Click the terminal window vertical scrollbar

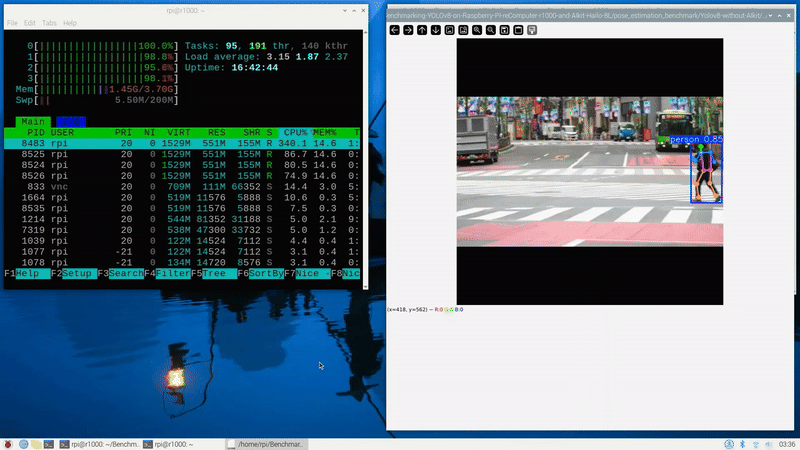coord(365,159)
